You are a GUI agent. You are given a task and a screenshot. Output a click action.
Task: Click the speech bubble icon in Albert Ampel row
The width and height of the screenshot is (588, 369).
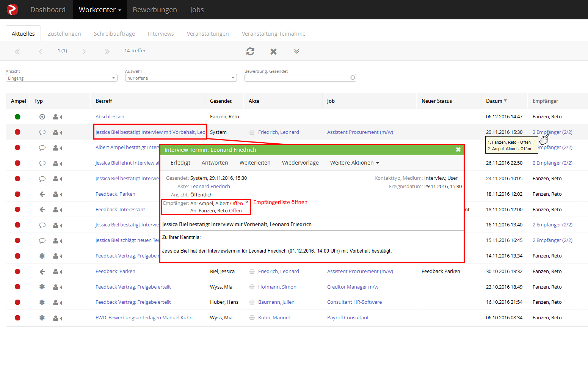(42, 148)
